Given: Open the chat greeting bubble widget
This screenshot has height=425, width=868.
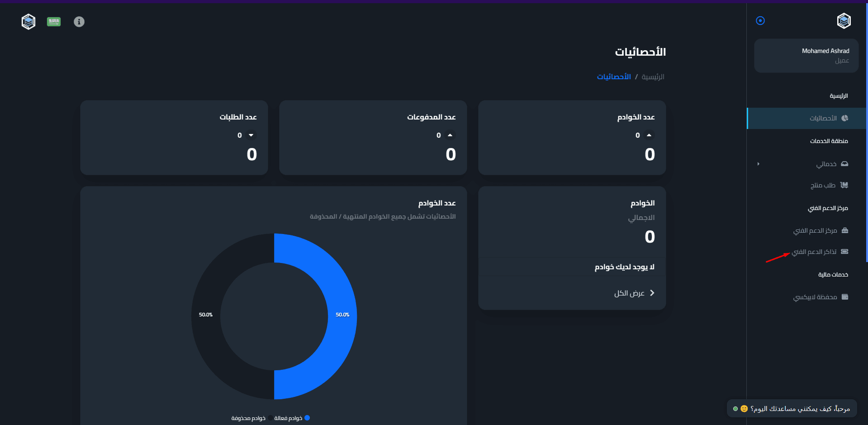Looking at the screenshot, I should (x=792, y=409).
